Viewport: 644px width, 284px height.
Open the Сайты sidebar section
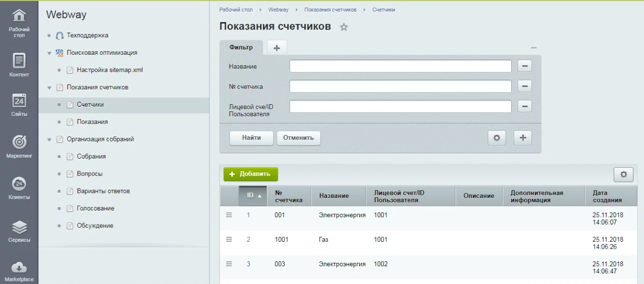click(19, 105)
